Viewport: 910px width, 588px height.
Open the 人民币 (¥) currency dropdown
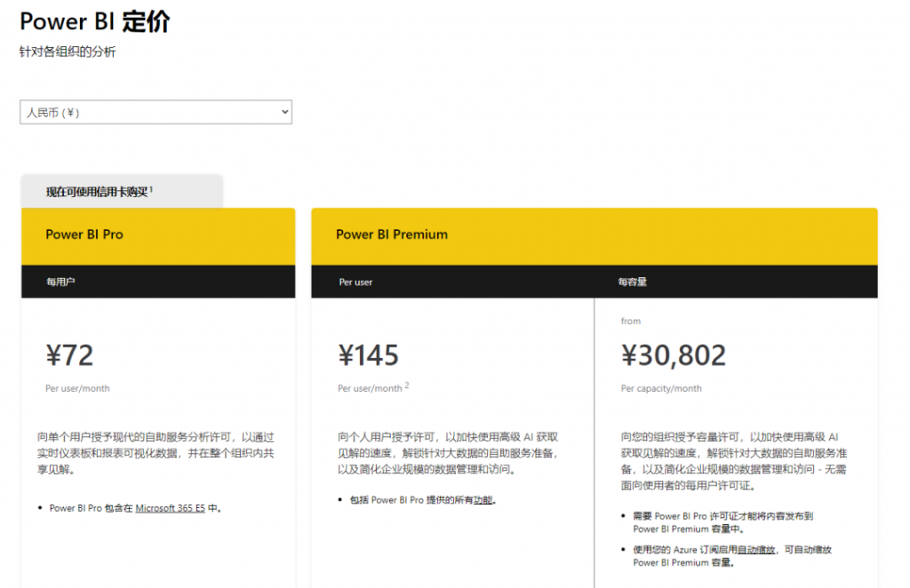[x=156, y=112]
